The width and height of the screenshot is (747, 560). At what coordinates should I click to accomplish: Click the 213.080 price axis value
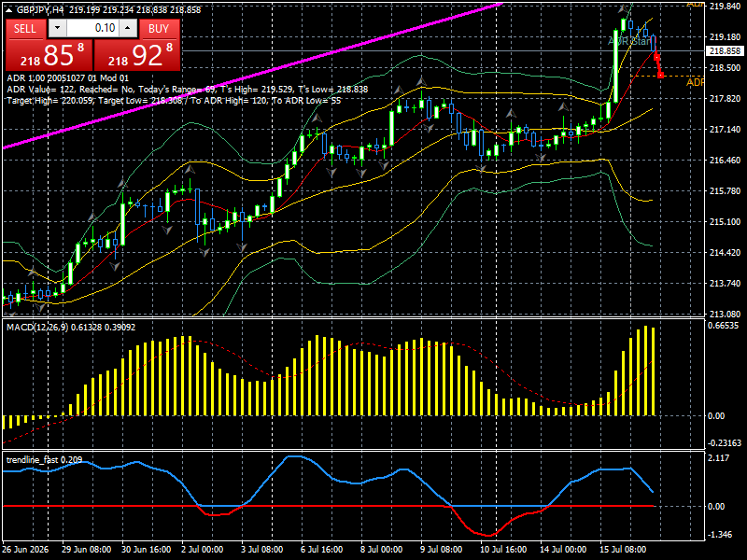(x=726, y=315)
